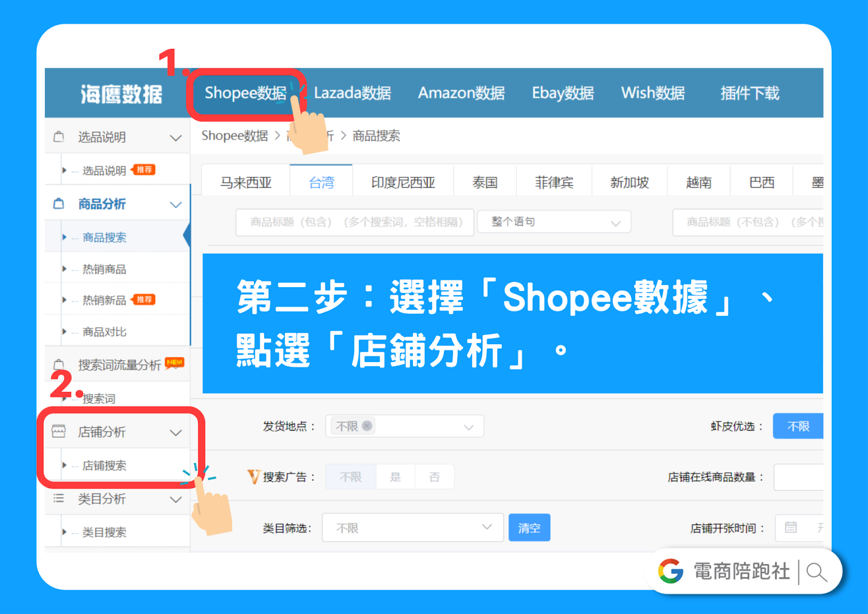
Task: Set 搜索广告 to 否
Action: (x=435, y=477)
